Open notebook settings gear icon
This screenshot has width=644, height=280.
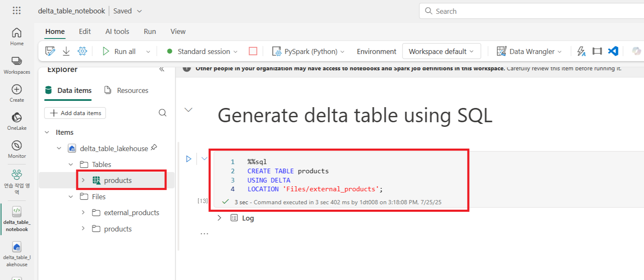(x=82, y=51)
